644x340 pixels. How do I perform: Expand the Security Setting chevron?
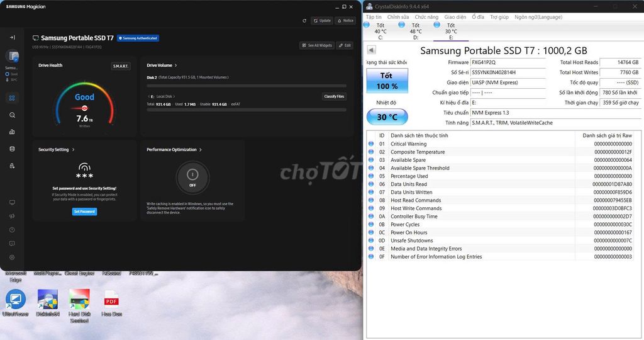[x=73, y=150]
